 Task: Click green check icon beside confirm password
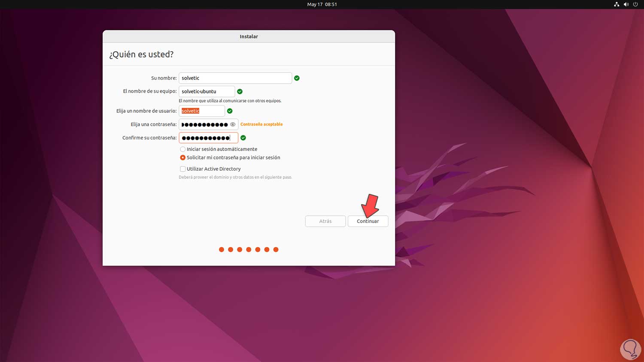click(x=243, y=138)
